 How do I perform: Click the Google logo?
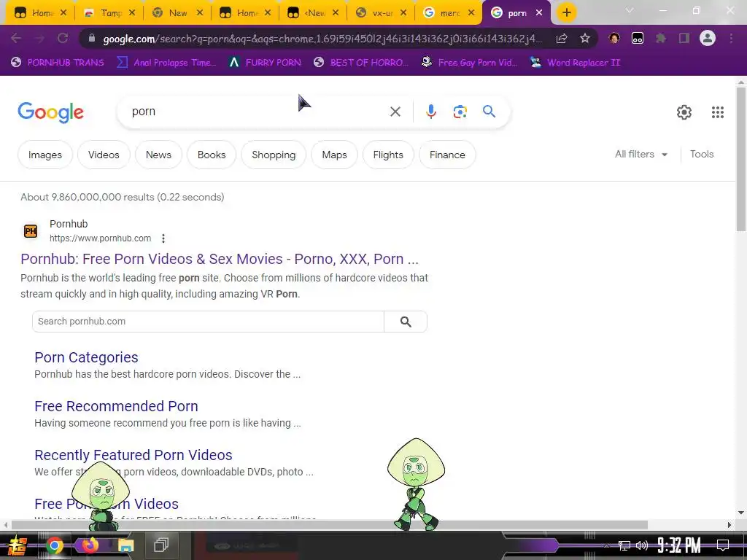point(50,112)
